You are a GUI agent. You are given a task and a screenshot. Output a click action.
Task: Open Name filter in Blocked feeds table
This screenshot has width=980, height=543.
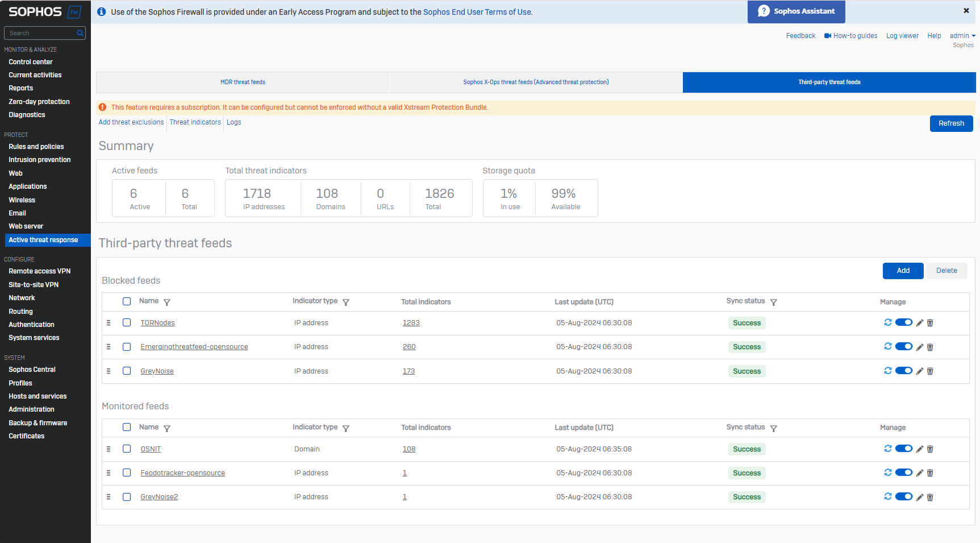click(167, 302)
